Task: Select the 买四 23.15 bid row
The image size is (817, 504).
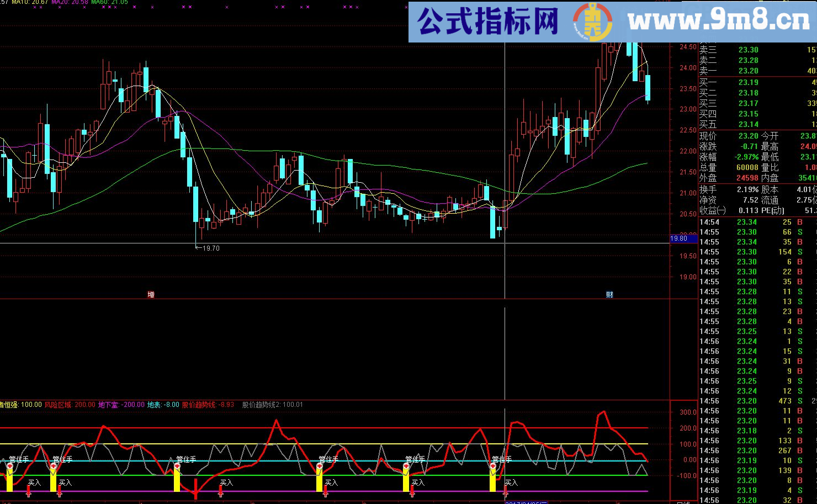Action: coord(758,114)
